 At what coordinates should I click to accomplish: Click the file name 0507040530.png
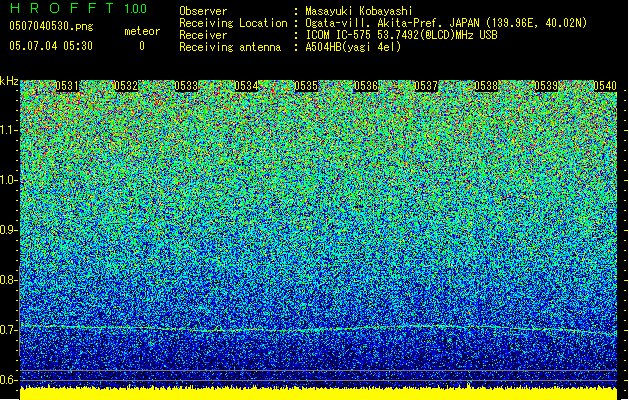pyautogui.click(x=51, y=26)
